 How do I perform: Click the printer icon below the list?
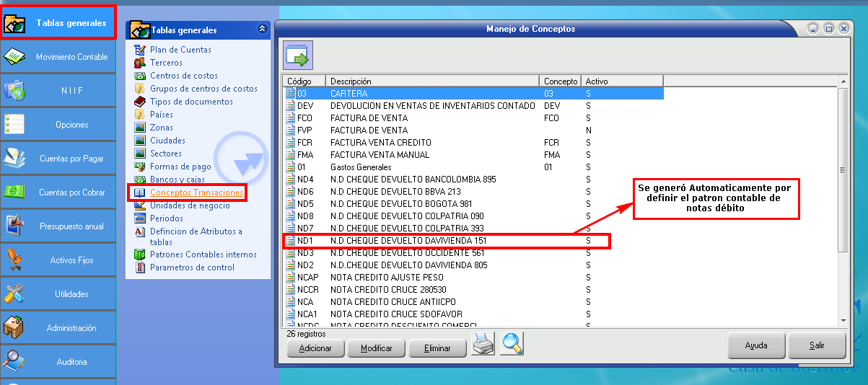[x=483, y=345]
